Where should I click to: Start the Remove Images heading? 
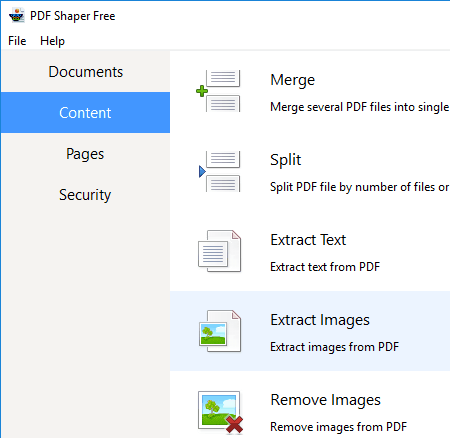tap(325, 400)
